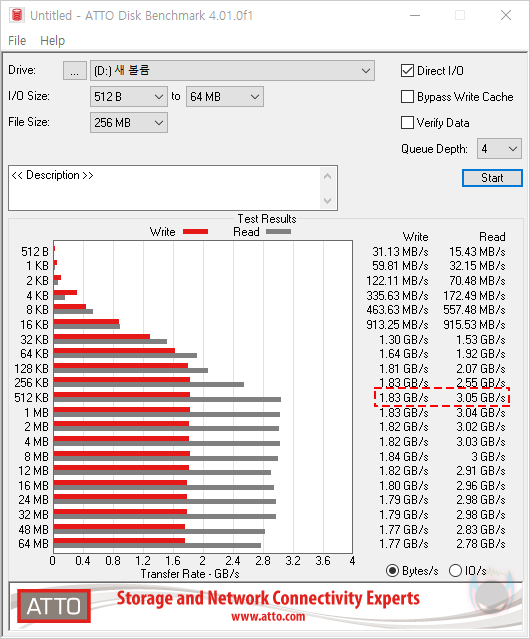Image resolution: width=530 pixels, height=639 pixels.
Task: Open the File menu
Action: (17, 41)
